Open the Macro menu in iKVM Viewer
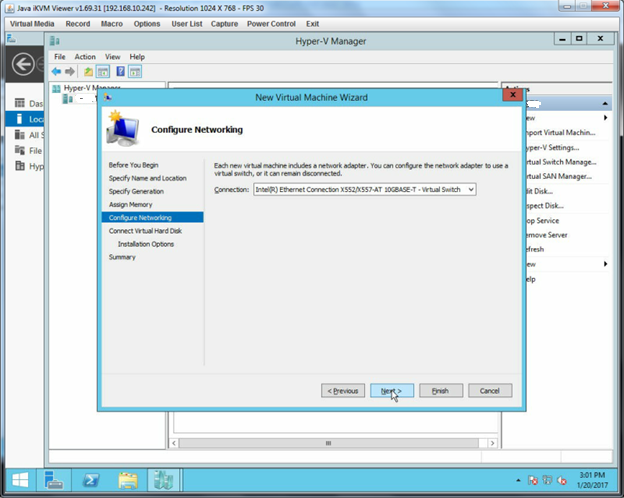624x498 pixels. click(111, 24)
